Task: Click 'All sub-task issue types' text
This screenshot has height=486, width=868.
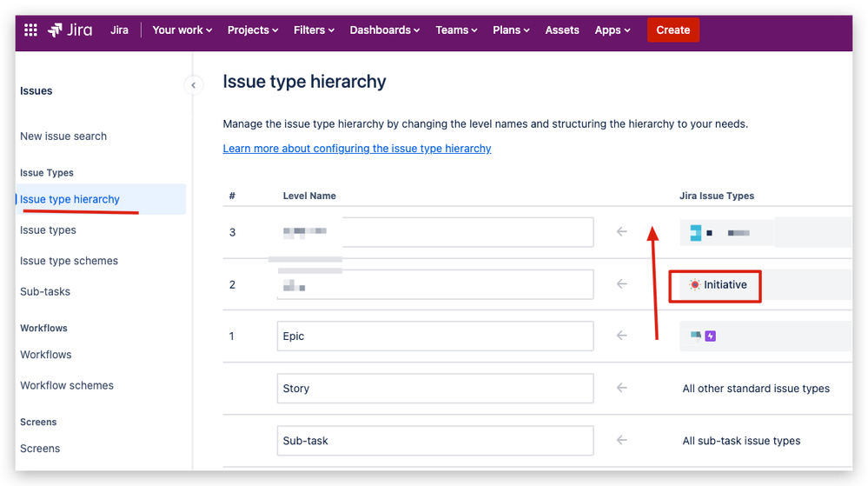Action: tap(741, 441)
